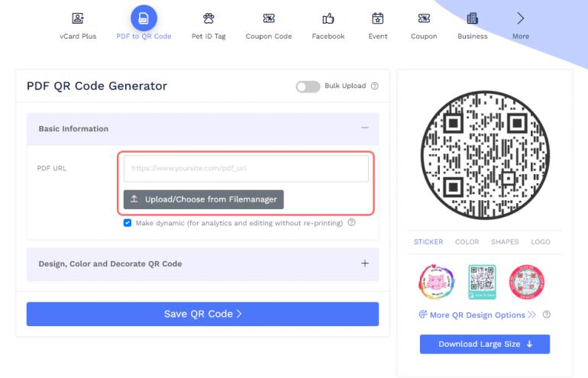Uncheck the Make dynamic checkbox
The width and height of the screenshot is (588, 378).
(128, 223)
